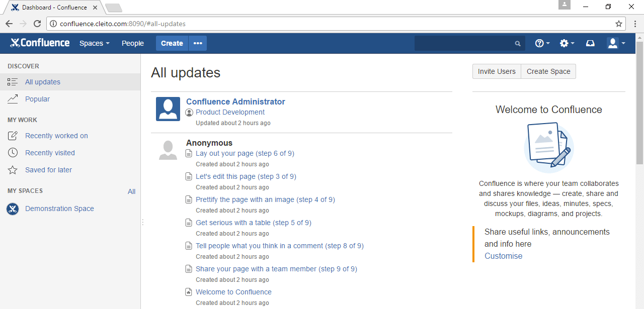Click the browser address bar

coord(336,24)
